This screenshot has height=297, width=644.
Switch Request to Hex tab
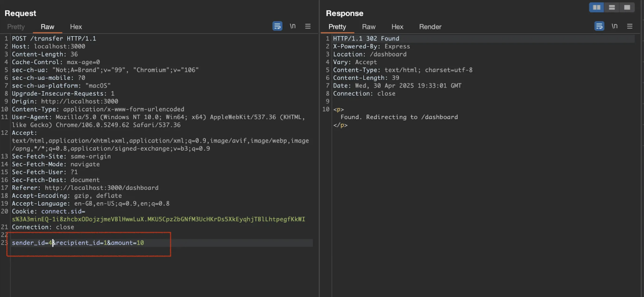tap(76, 27)
